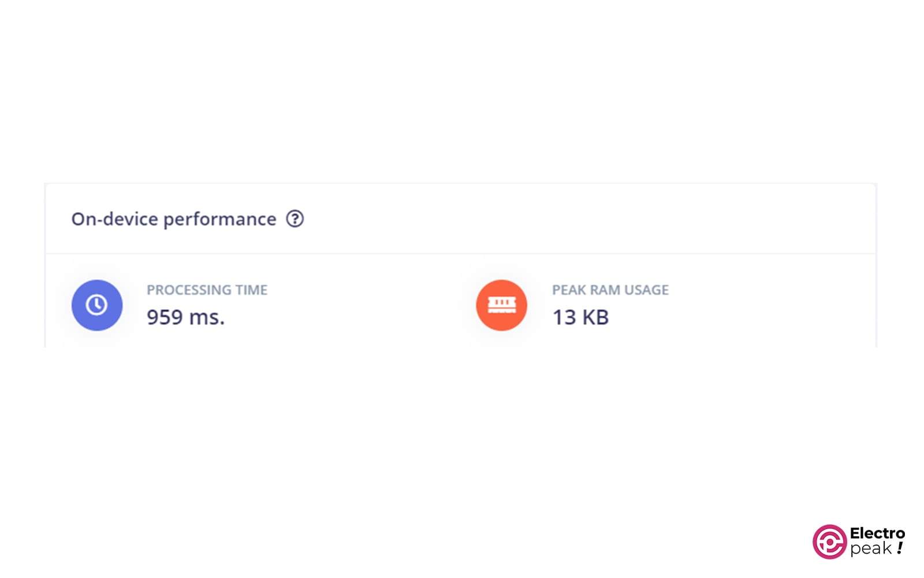Click the blue clock icon

(97, 305)
